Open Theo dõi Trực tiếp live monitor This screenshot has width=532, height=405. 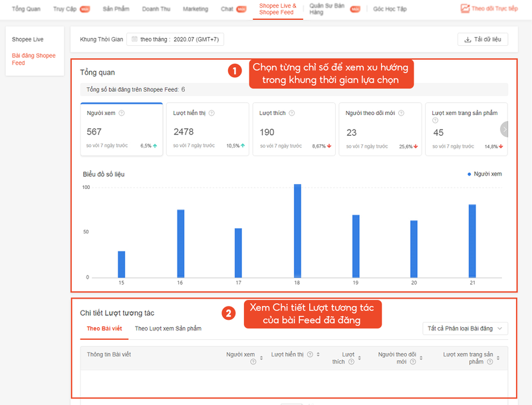coord(489,9)
